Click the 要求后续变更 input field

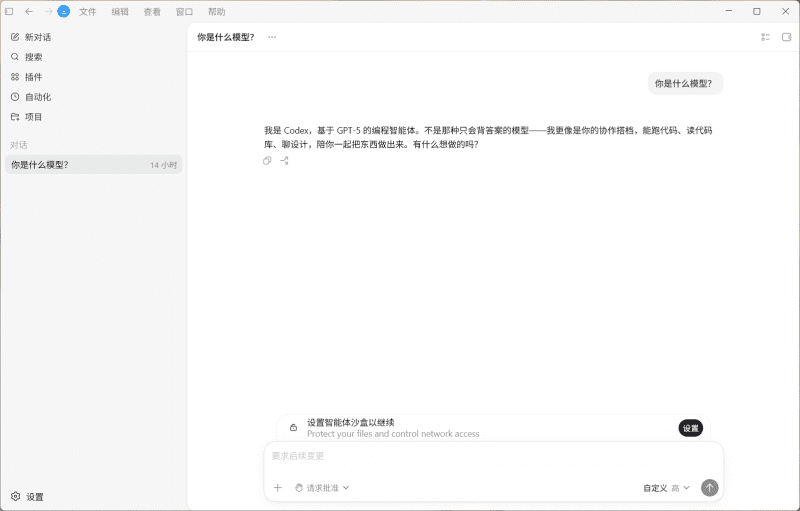coord(493,456)
